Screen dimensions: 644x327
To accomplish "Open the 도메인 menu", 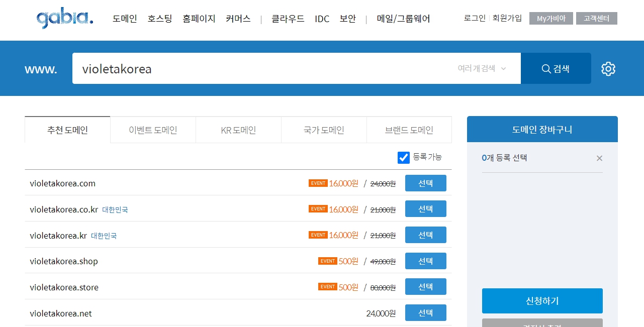I will coord(125,19).
